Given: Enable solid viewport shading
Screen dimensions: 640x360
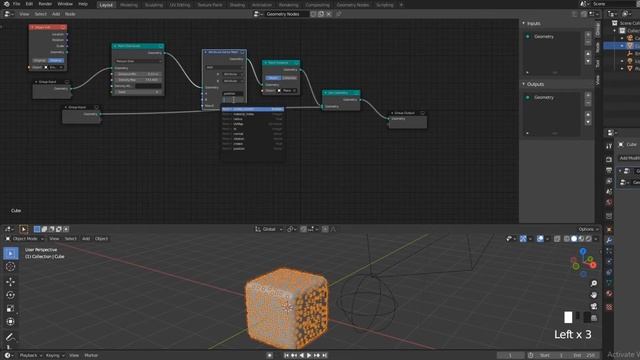Looking at the screenshot, I should point(574,239).
